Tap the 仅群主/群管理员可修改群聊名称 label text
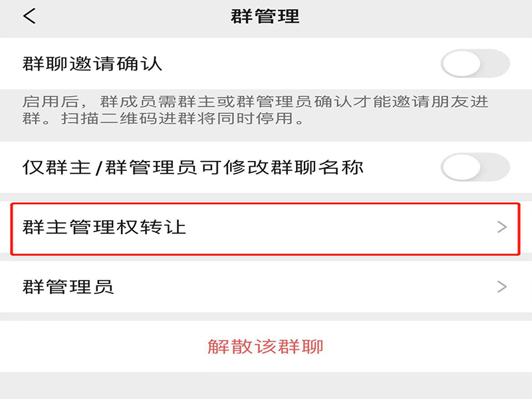 pyautogui.click(x=193, y=168)
